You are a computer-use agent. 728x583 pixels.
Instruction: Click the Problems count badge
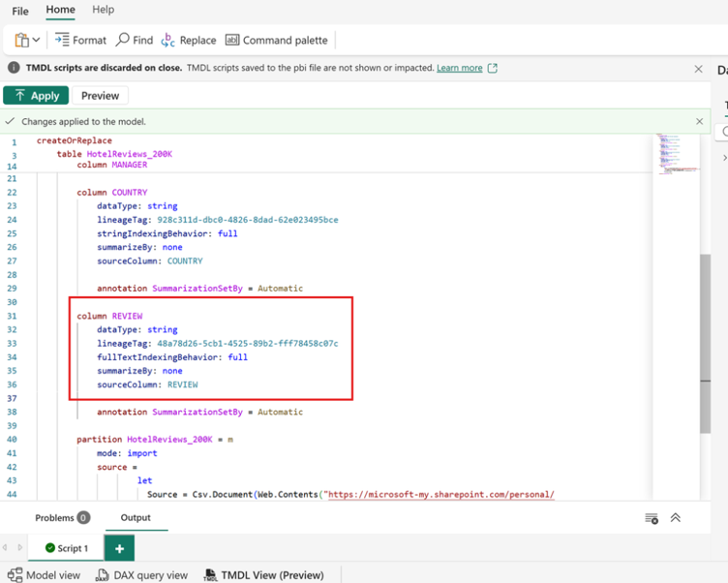point(83,517)
